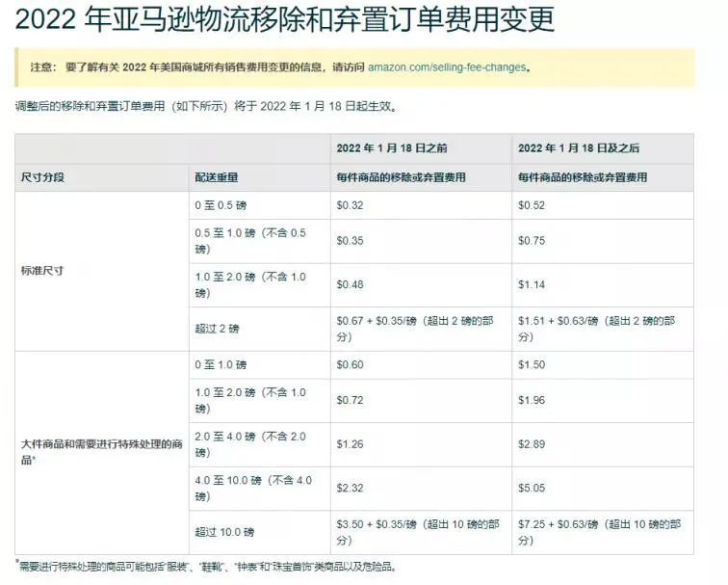Select the $0.75 fee cell
728x585 pixels.
[x=532, y=242]
